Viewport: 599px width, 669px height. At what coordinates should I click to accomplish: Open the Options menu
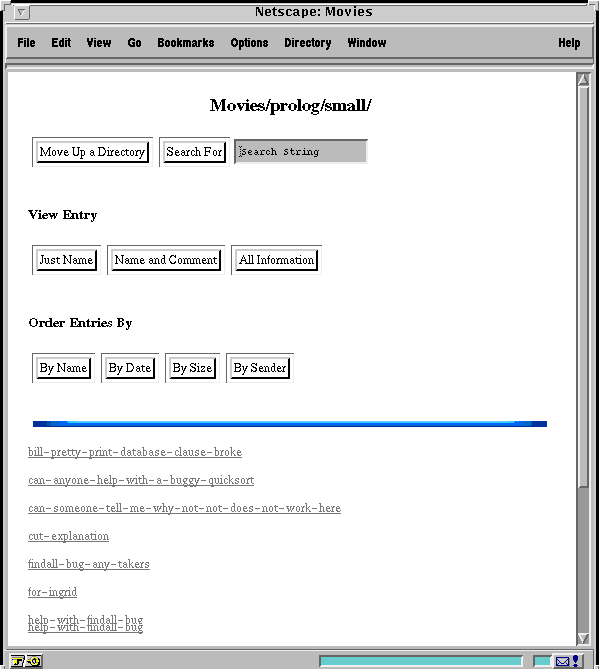click(249, 43)
